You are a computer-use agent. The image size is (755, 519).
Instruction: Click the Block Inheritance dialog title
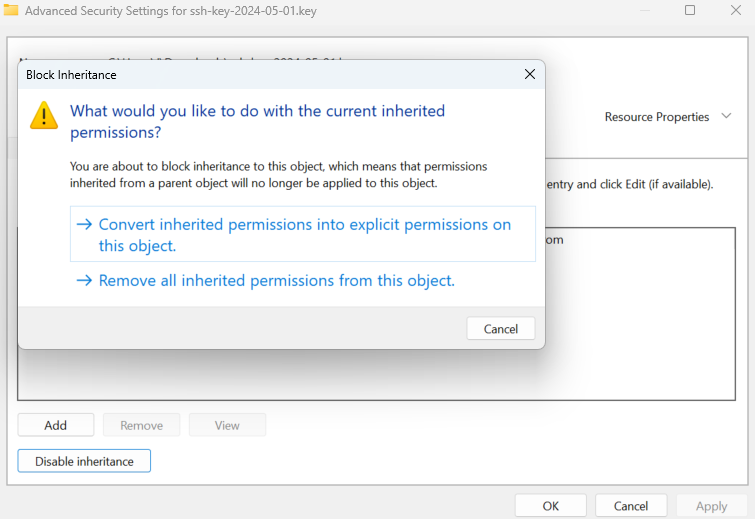click(71, 75)
